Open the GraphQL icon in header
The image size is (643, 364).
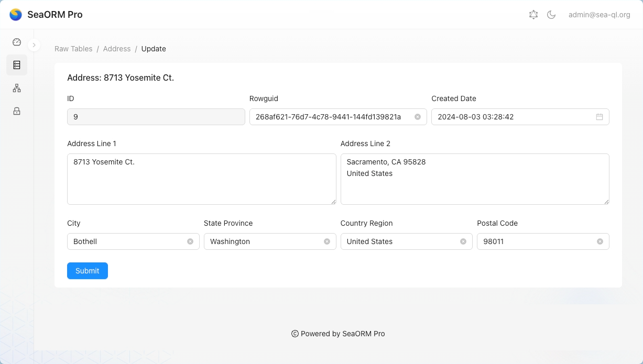pos(533,15)
